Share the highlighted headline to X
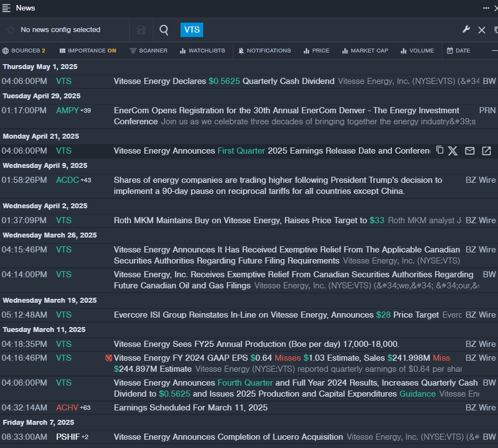The width and height of the screenshot is (498, 448). [x=453, y=151]
